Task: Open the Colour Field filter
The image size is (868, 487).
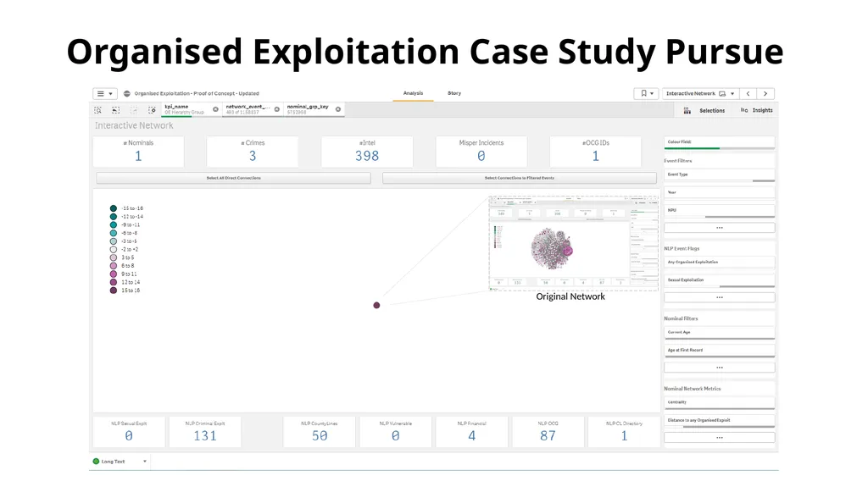Action: pyautogui.click(x=719, y=143)
